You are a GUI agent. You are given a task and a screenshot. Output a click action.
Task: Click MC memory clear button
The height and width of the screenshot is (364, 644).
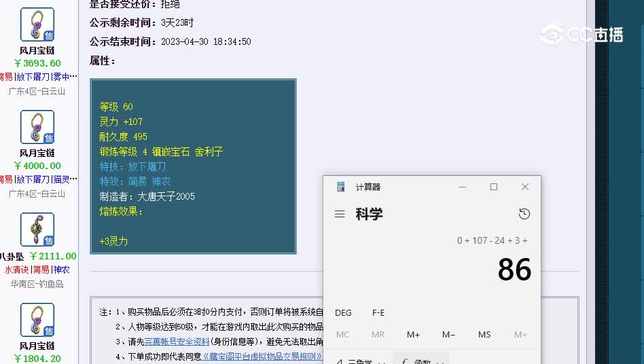coord(342,334)
